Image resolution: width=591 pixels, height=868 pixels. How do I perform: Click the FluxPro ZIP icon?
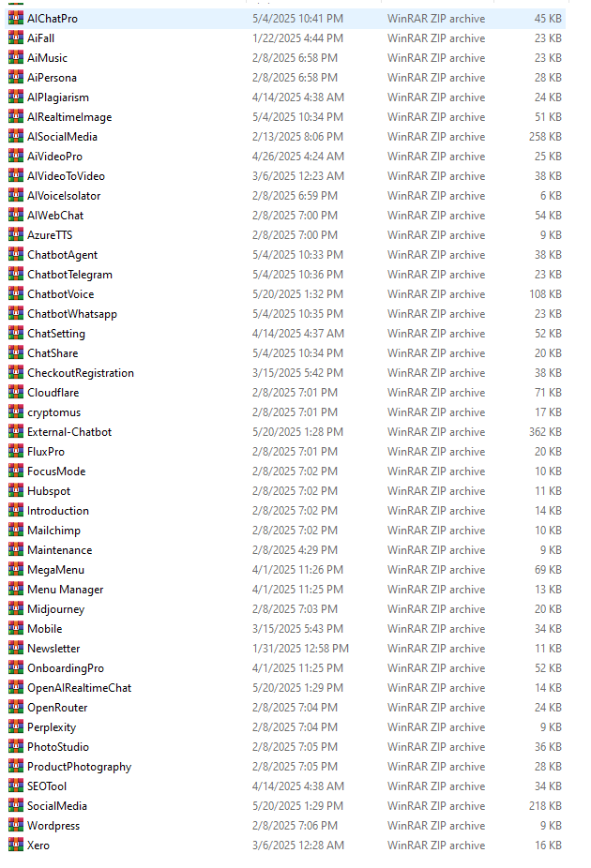coord(16,452)
